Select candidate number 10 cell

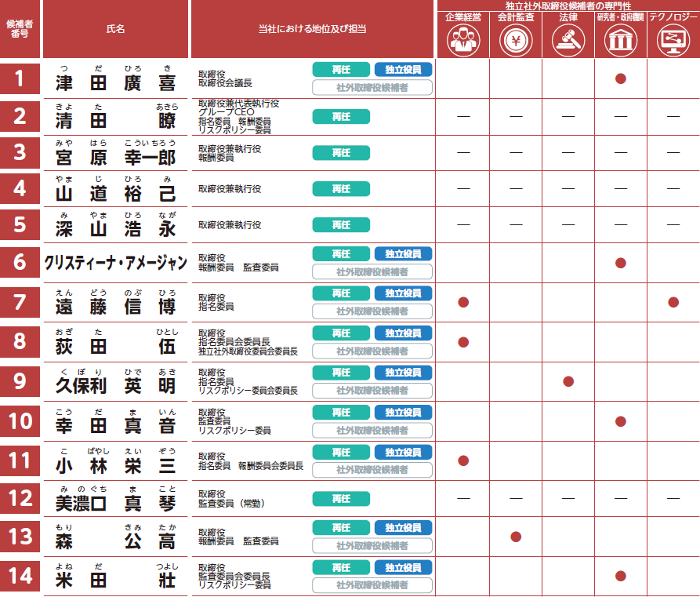pos(20,421)
